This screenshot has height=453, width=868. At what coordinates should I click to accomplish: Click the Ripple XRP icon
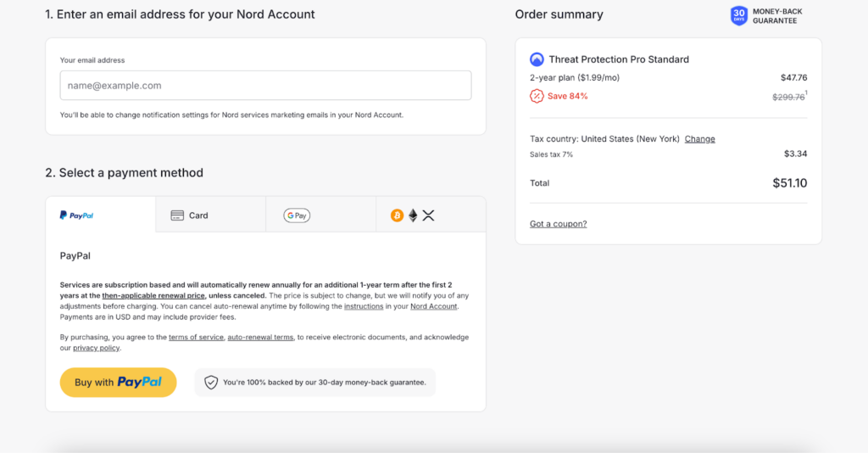tap(428, 215)
